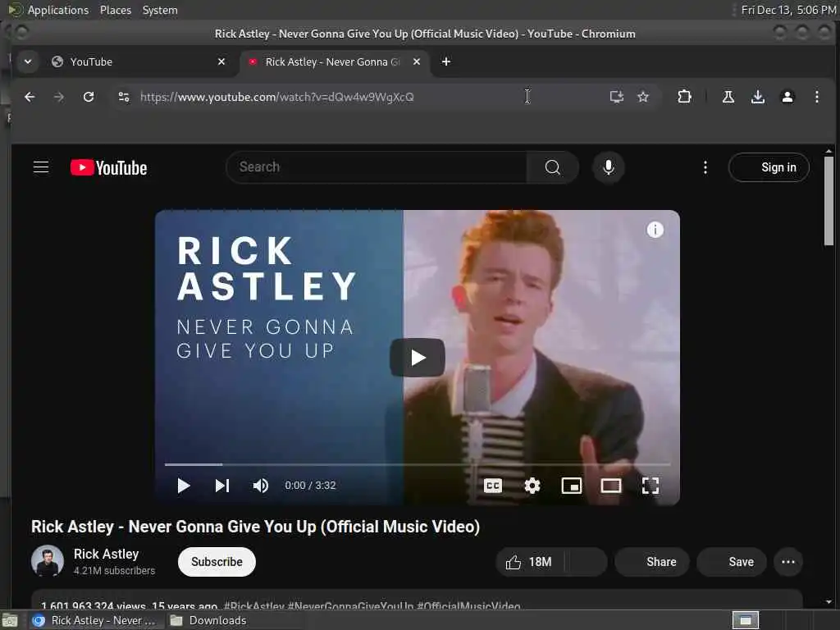Close the Rick Astley tab
Screen dimensions: 840x630
point(416,62)
